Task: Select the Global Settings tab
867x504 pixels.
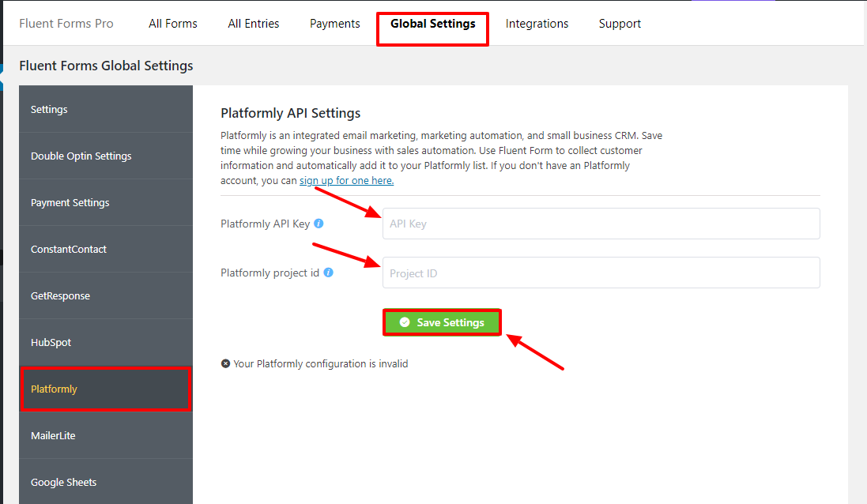Action: point(432,24)
